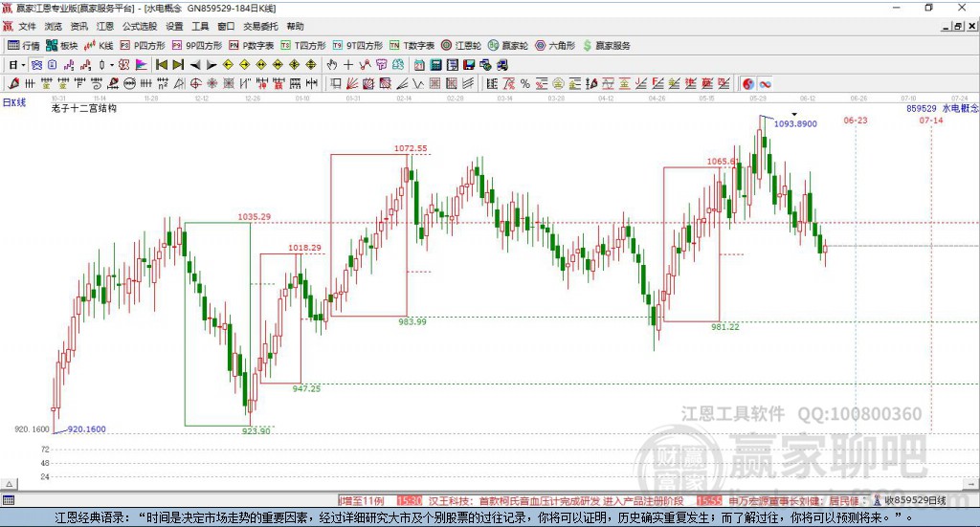
Task: Open the 文件 menu
Action: 28,26
